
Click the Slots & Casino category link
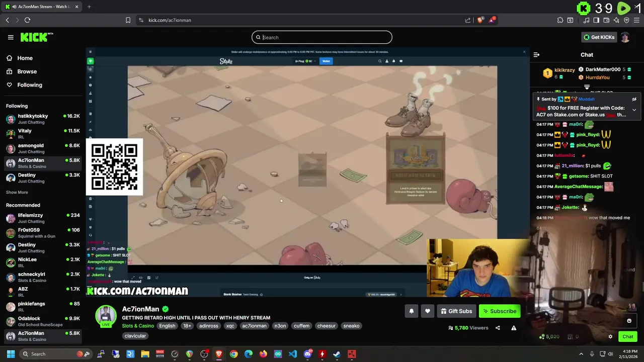point(138,326)
